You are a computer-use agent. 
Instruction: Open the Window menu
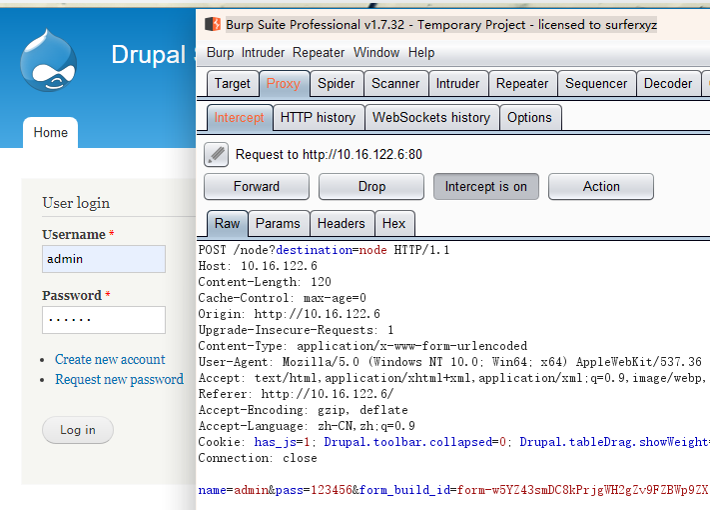pos(376,53)
